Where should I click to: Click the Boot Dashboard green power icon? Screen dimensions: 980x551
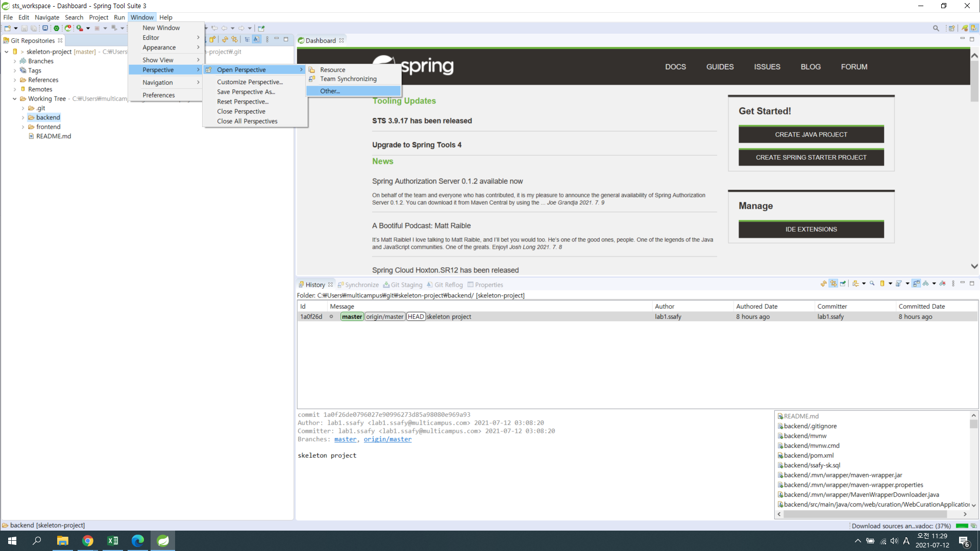tap(57, 28)
